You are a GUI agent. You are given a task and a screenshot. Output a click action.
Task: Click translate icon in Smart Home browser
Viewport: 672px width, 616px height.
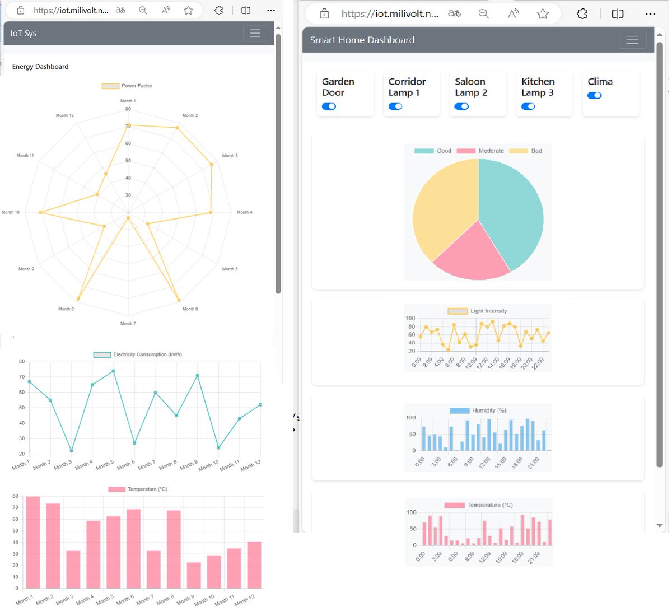(x=454, y=13)
